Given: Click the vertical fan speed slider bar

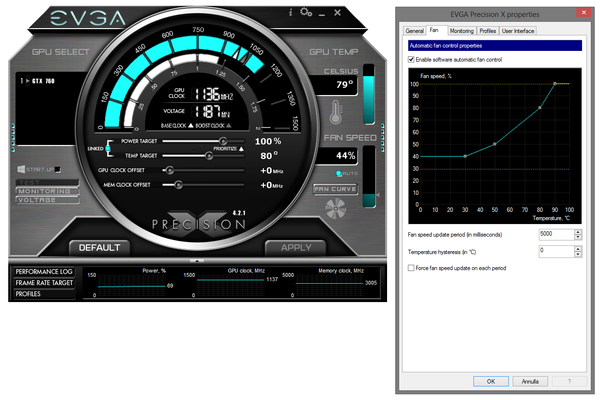Looking at the screenshot, I should (369, 176).
